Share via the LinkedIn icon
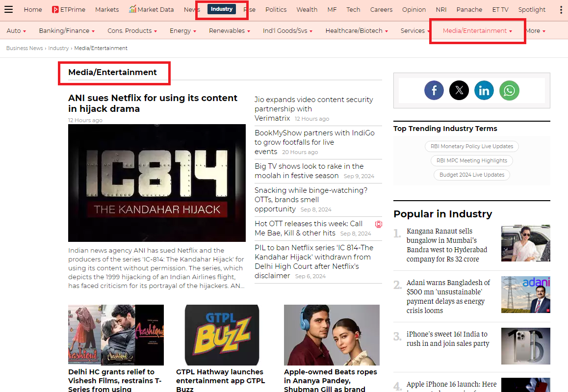 [484, 90]
